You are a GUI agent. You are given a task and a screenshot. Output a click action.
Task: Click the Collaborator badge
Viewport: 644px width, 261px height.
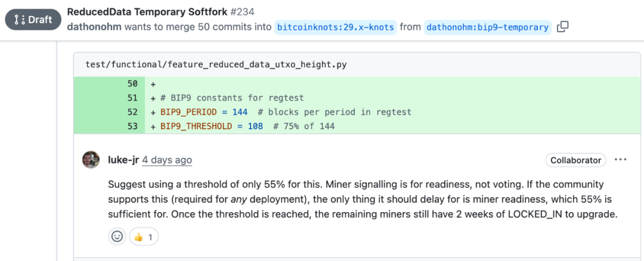(x=575, y=160)
